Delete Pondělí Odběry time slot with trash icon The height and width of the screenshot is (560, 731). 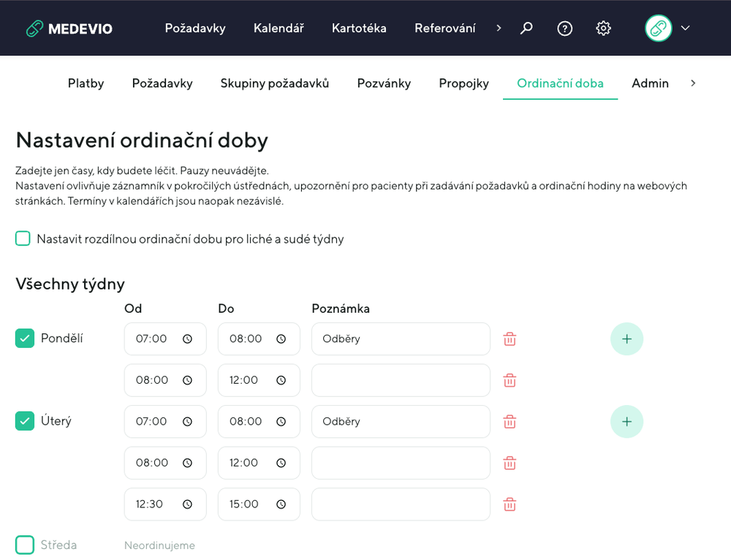pyautogui.click(x=510, y=339)
